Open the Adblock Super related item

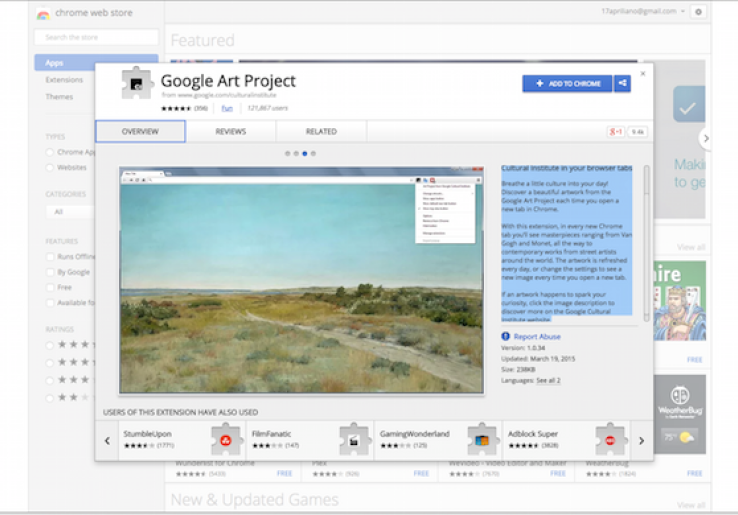point(566,440)
